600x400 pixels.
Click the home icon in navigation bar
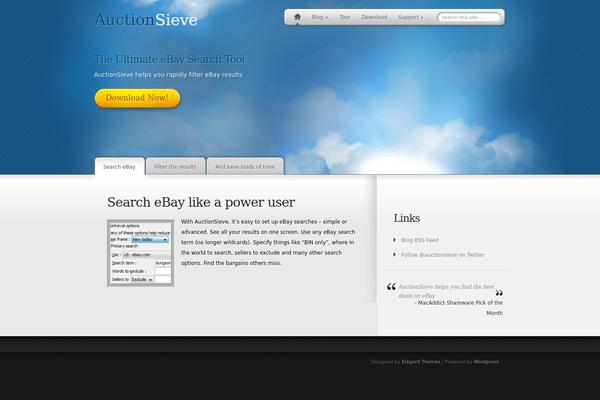point(297,17)
